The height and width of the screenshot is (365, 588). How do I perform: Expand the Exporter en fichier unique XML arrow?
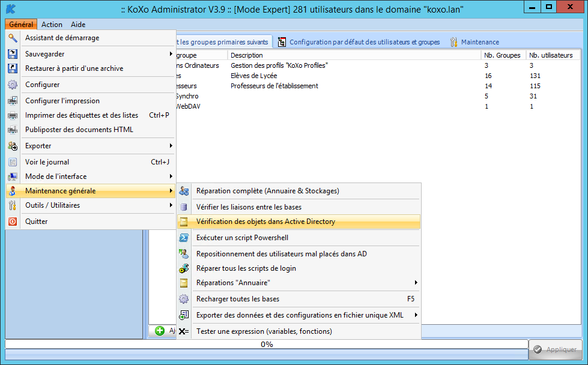coord(416,315)
